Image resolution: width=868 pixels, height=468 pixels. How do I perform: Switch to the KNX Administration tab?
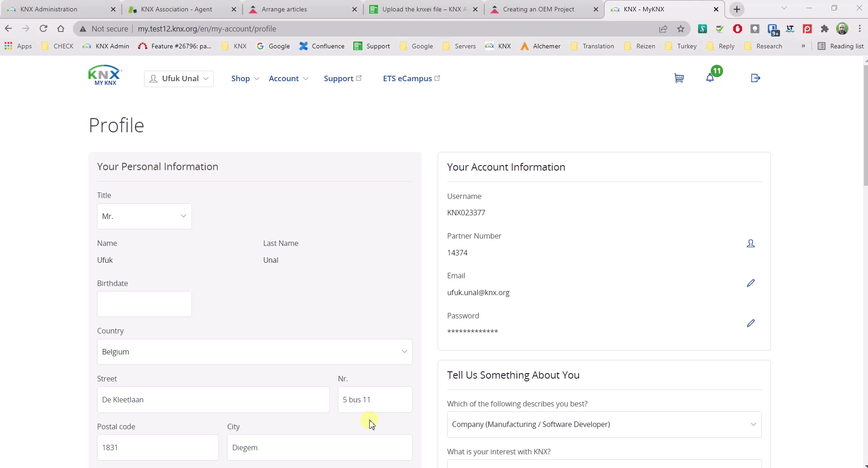(61, 9)
